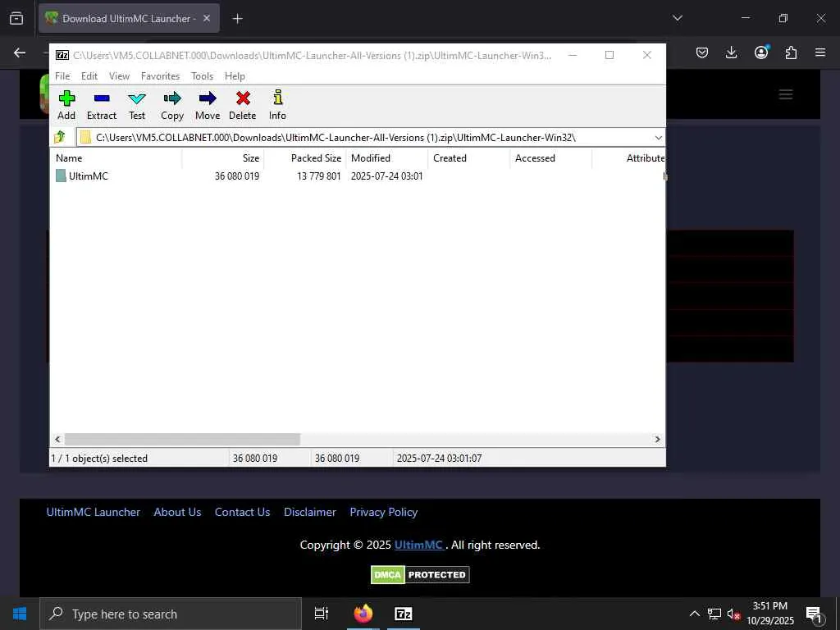Open network status tray icon
The width and height of the screenshot is (840, 630).
(714, 614)
